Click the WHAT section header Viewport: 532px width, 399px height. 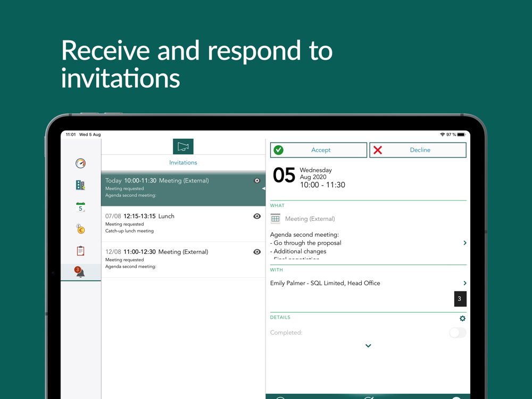point(277,205)
